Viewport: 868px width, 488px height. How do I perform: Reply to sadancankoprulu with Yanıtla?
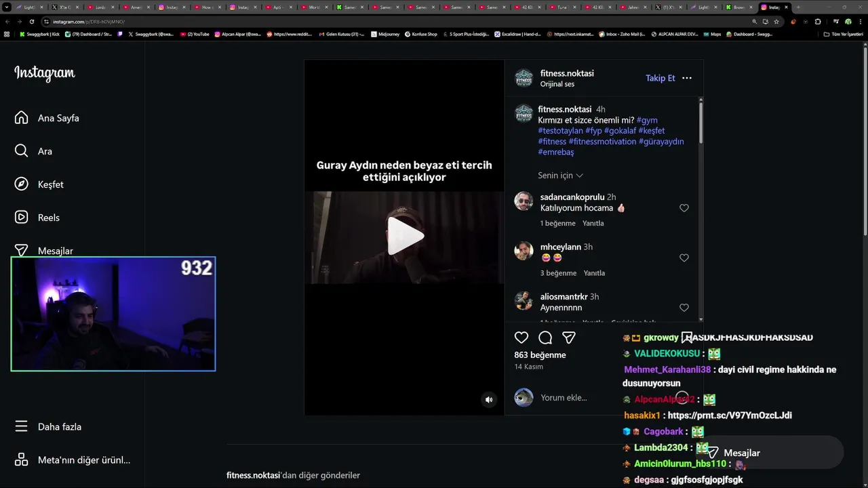[x=593, y=223]
